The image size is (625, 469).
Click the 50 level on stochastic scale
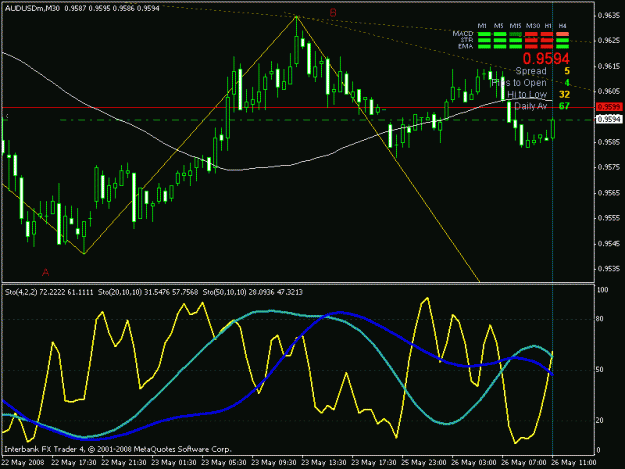[601, 370]
